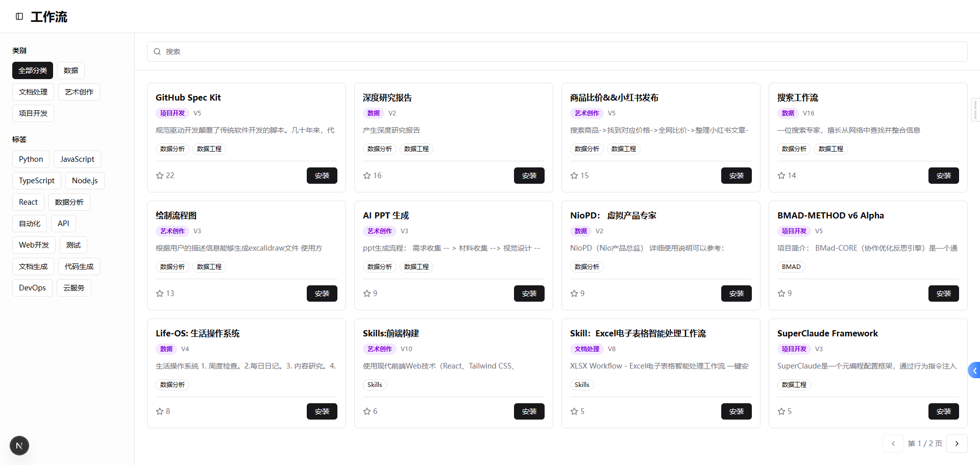Expand the 艺术创作 category
This screenshot has height=465, width=980.
coord(79,91)
